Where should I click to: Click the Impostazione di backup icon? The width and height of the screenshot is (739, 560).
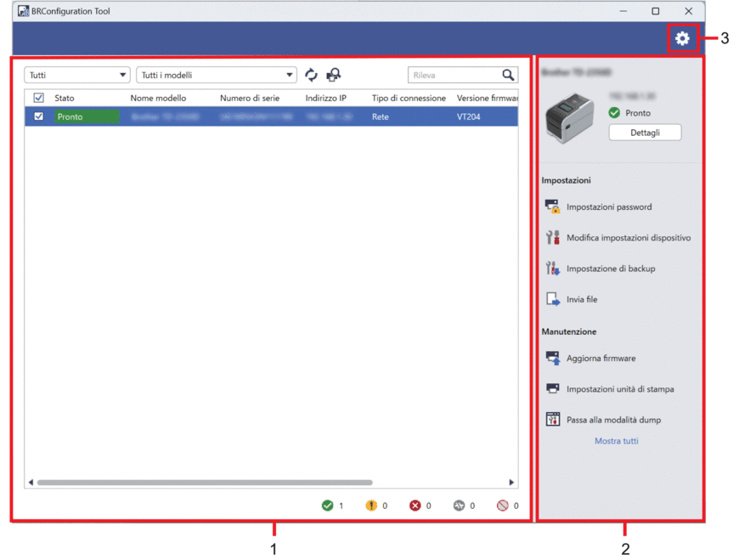(x=552, y=269)
